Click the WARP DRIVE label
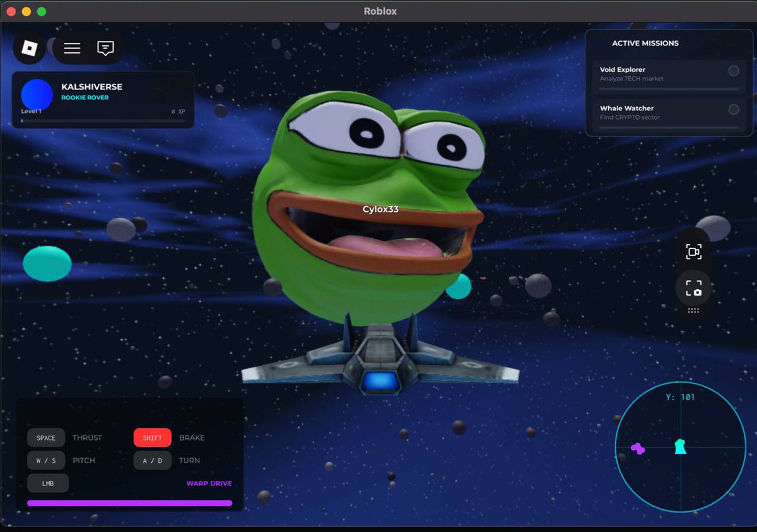757x532 pixels. point(209,483)
